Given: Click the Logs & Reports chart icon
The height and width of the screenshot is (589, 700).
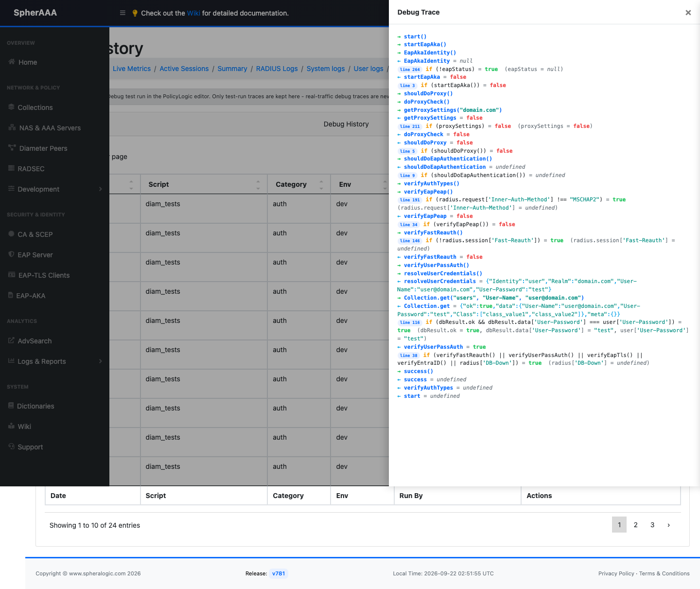Looking at the screenshot, I should tap(11, 361).
